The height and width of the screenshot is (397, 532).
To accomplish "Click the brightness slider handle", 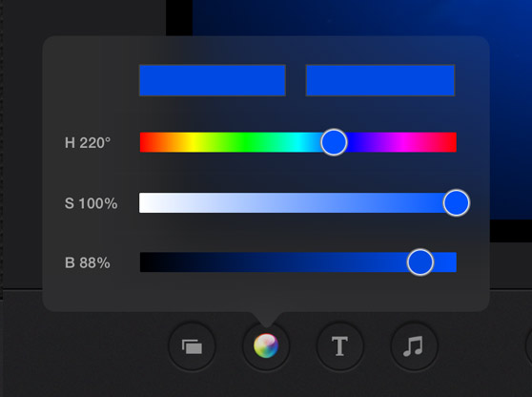I will point(420,262).
